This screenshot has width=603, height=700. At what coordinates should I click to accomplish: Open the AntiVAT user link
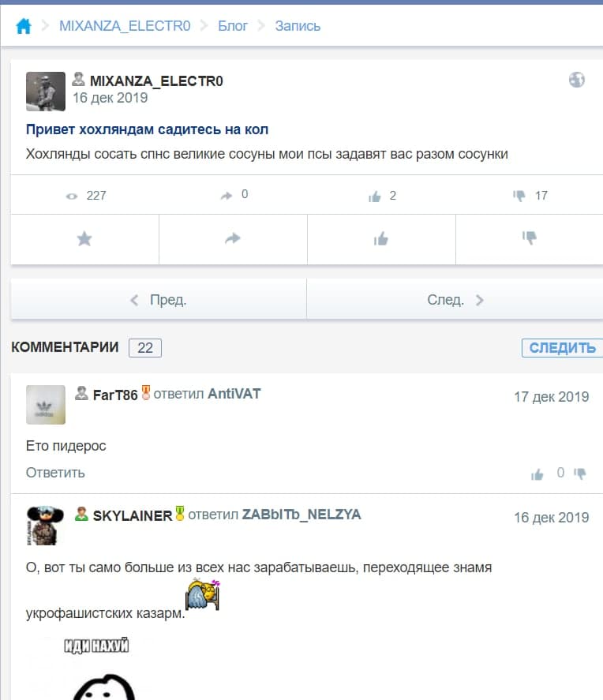[234, 394]
